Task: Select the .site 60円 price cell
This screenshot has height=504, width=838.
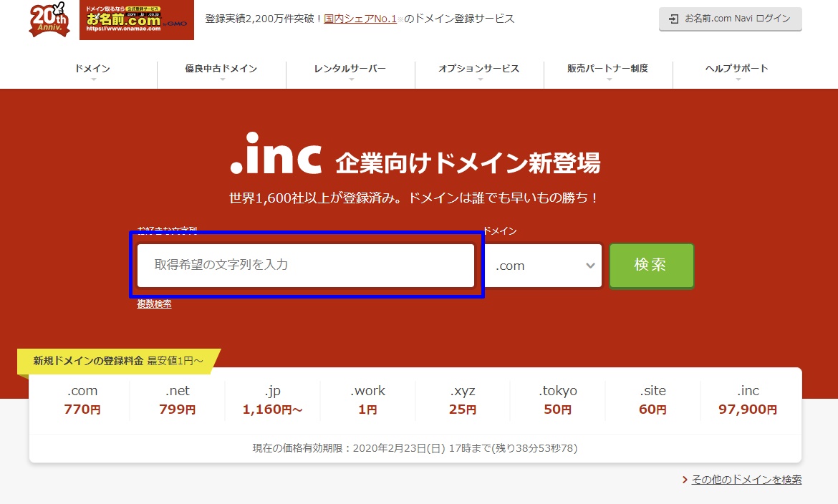Action: click(652, 400)
